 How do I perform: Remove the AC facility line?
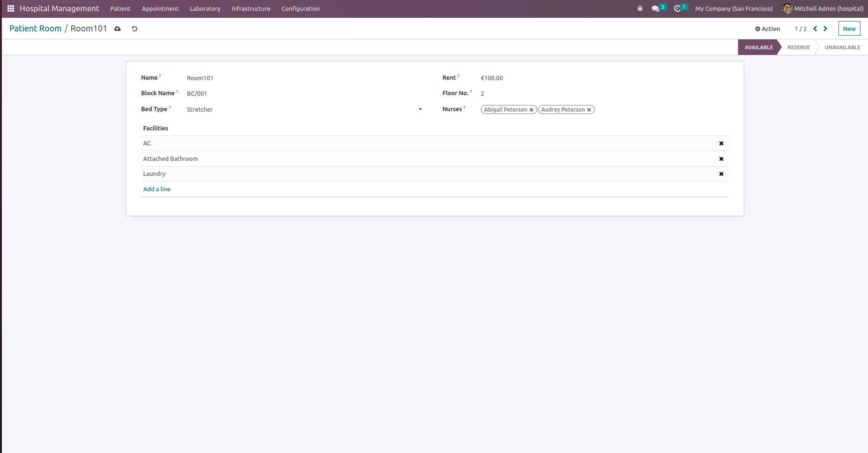[721, 143]
